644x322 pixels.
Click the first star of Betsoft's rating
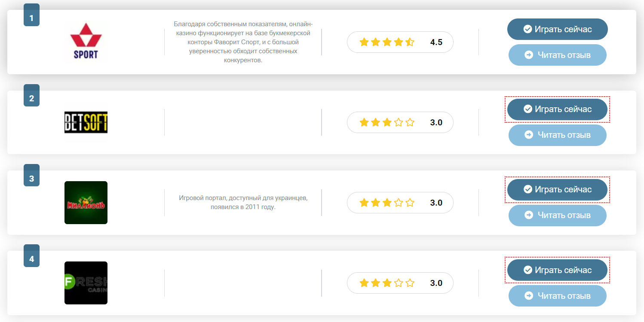tap(364, 122)
